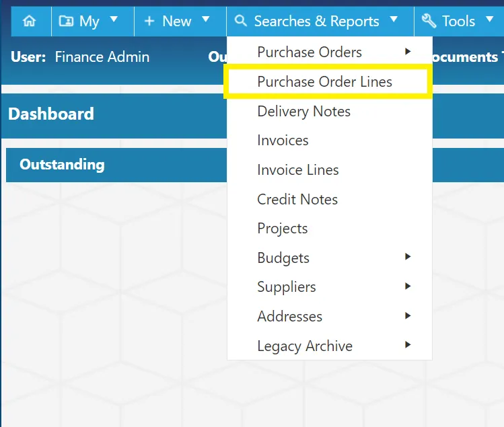
Task: Click the Outstanding panel header
Action: coord(116,165)
